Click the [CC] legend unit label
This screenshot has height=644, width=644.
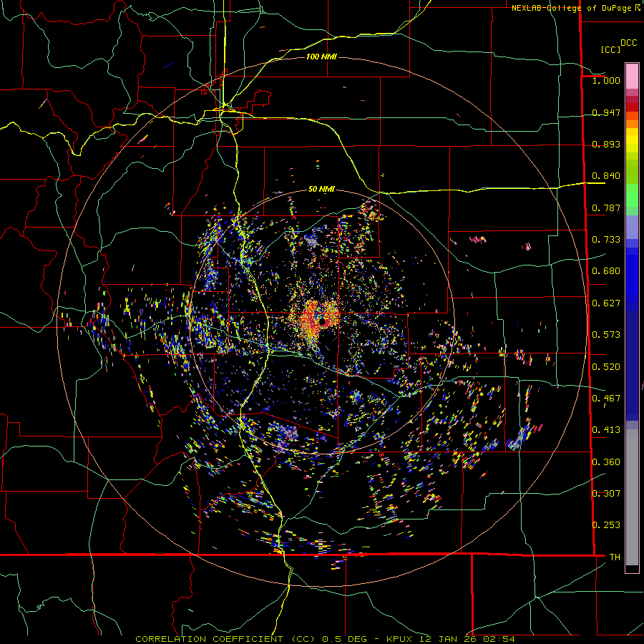pos(610,49)
